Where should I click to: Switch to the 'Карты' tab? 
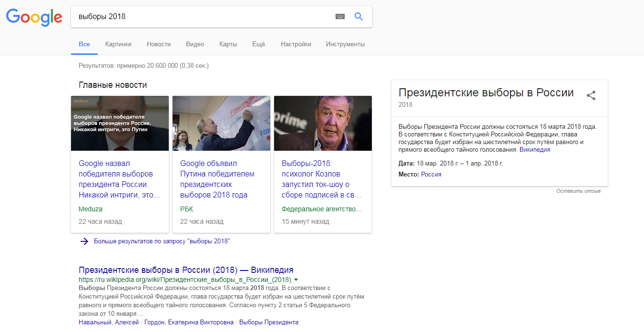228,44
